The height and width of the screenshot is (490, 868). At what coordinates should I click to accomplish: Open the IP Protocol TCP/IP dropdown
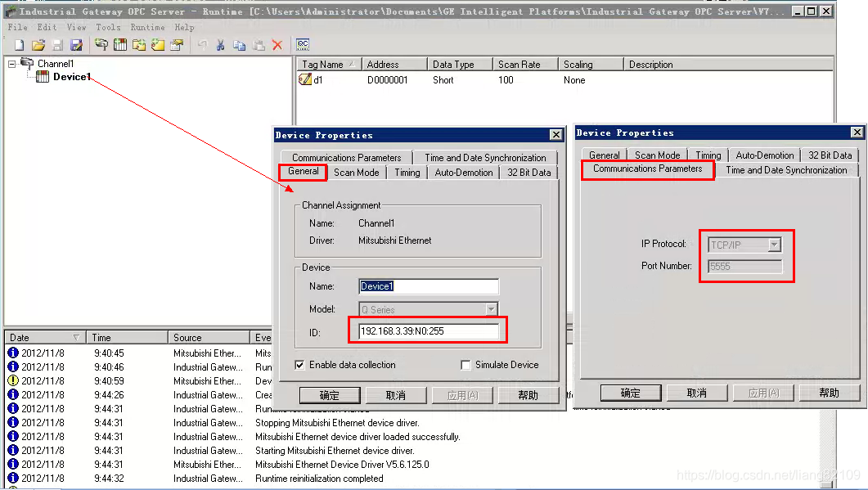point(775,244)
